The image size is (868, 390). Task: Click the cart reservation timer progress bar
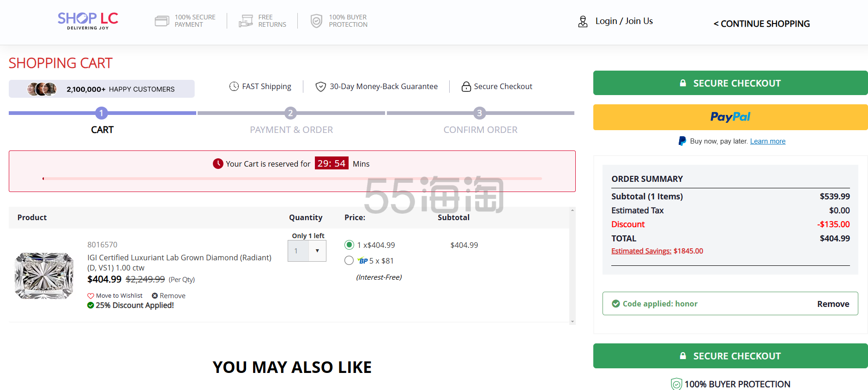pyautogui.click(x=292, y=179)
